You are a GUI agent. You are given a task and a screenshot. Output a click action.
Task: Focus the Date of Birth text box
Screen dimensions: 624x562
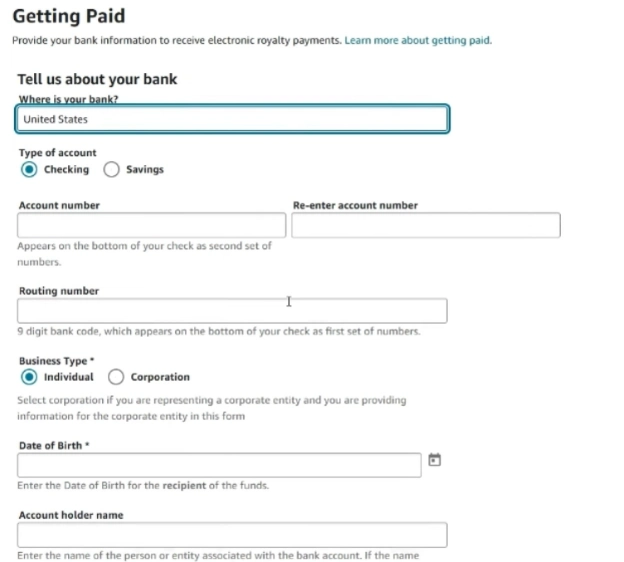(219, 465)
